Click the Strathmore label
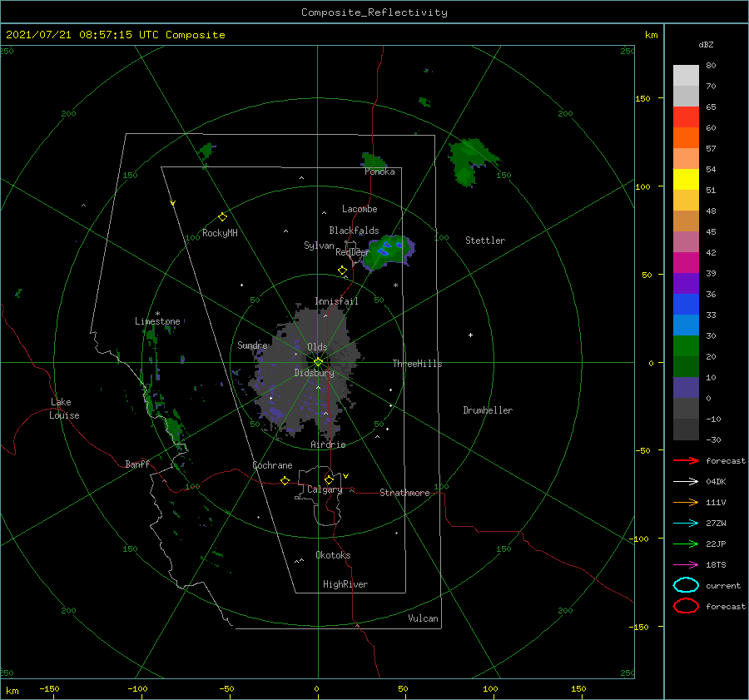This screenshot has height=700, width=749. tap(404, 493)
